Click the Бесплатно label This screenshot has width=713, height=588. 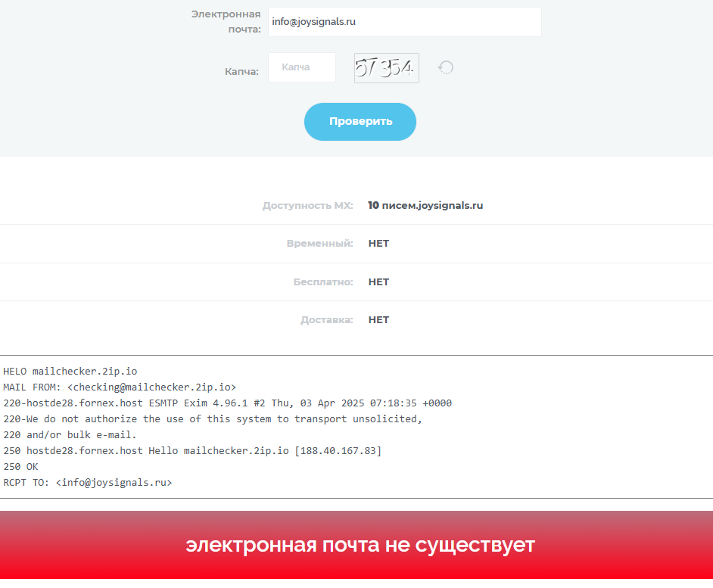pyautogui.click(x=323, y=282)
